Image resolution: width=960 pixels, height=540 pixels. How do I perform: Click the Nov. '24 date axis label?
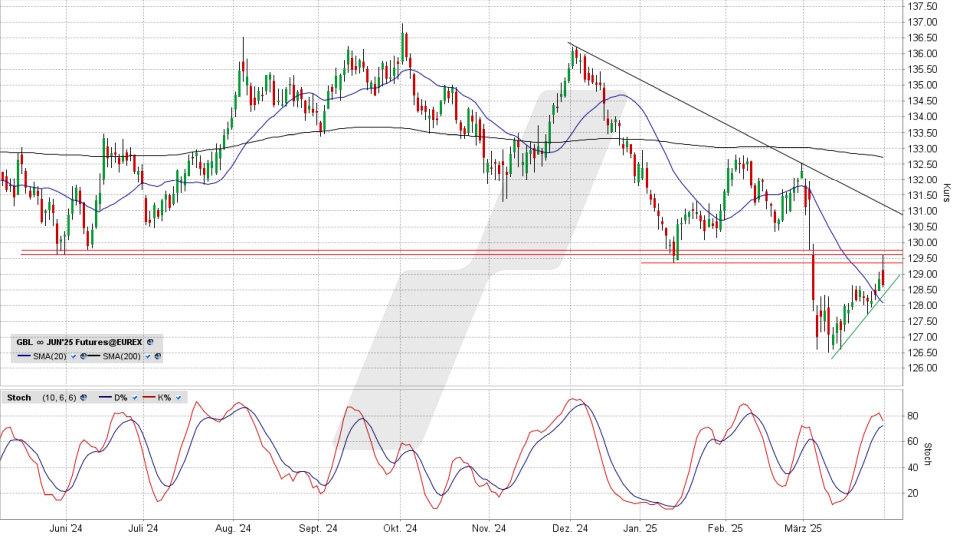(x=490, y=529)
